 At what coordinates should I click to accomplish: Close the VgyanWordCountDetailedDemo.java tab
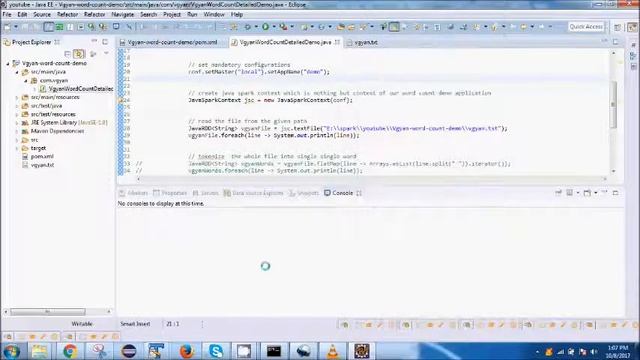[337, 42]
